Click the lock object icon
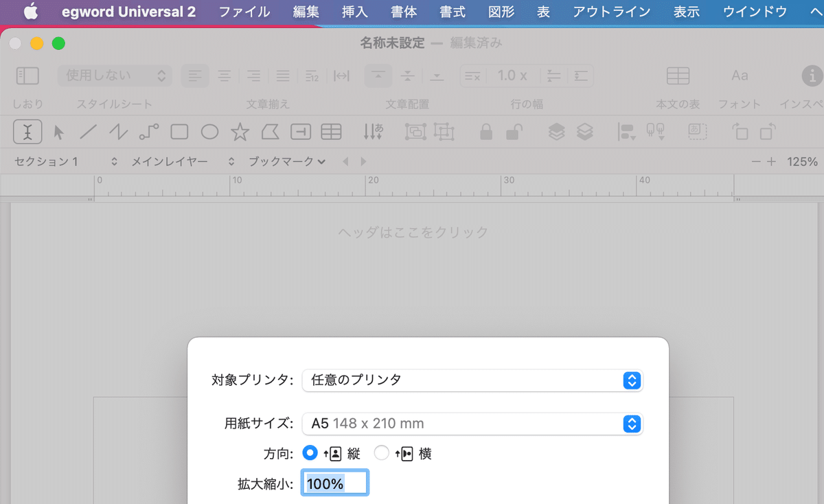This screenshot has width=824, height=504. (486, 131)
